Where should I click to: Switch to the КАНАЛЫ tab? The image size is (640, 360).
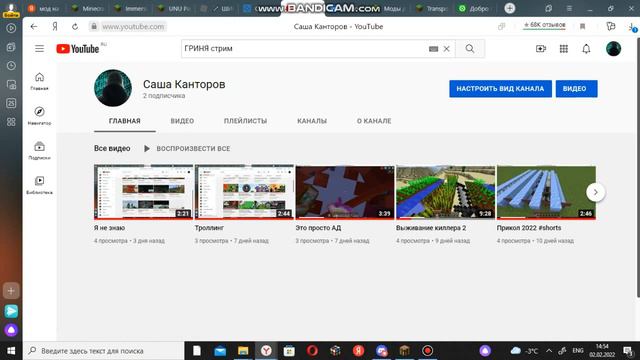pyautogui.click(x=312, y=121)
